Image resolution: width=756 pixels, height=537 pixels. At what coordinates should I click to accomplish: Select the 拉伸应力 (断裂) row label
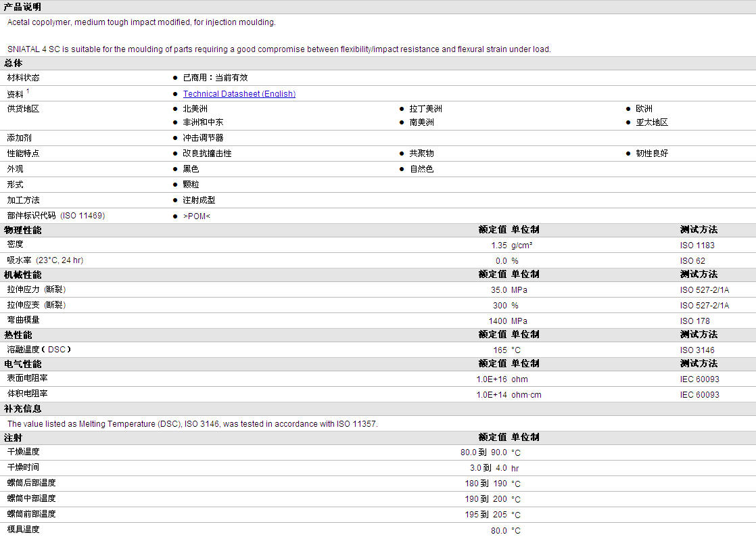pyautogui.click(x=36, y=289)
